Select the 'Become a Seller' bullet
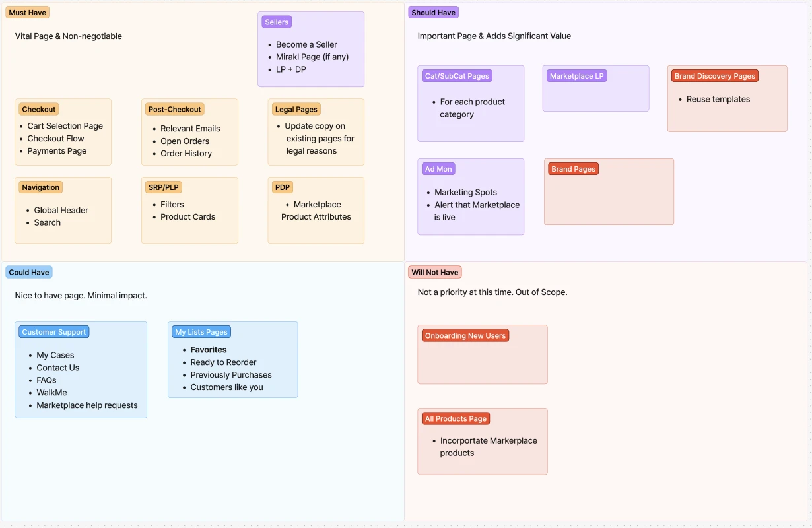 pos(306,44)
